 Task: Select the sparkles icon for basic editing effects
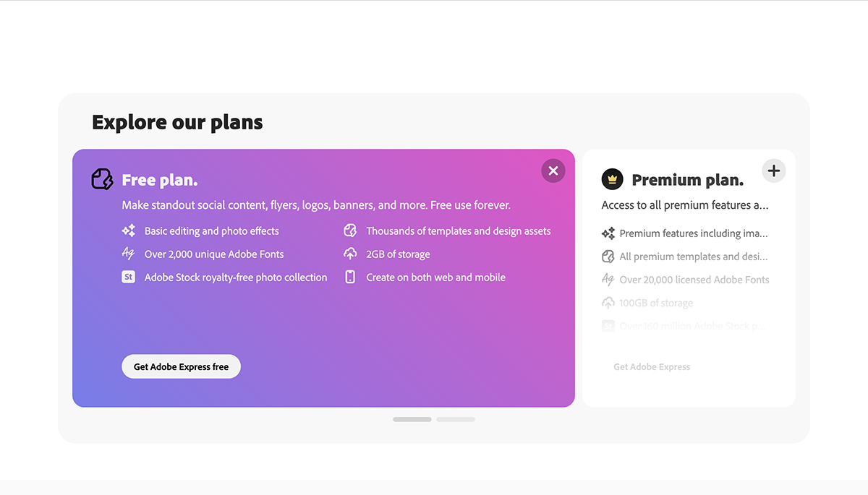click(x=129, y=231)
